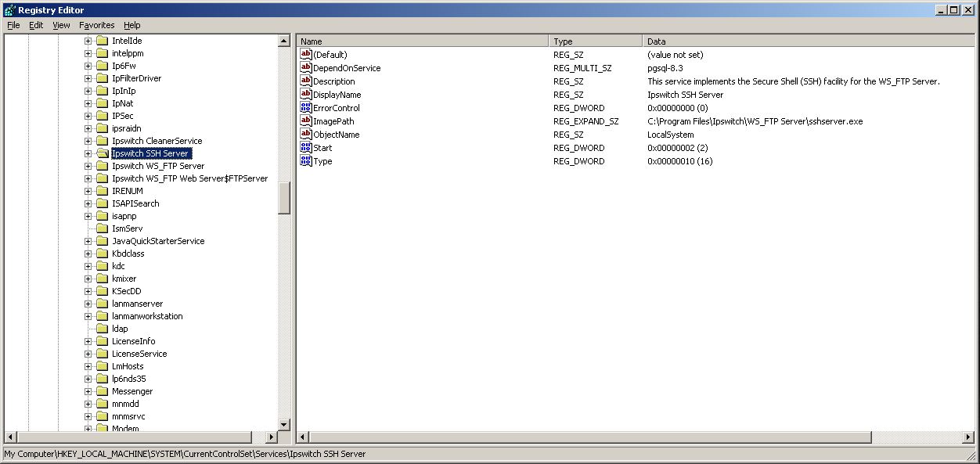Select the ErrorControl DWORD value icon

306,107
